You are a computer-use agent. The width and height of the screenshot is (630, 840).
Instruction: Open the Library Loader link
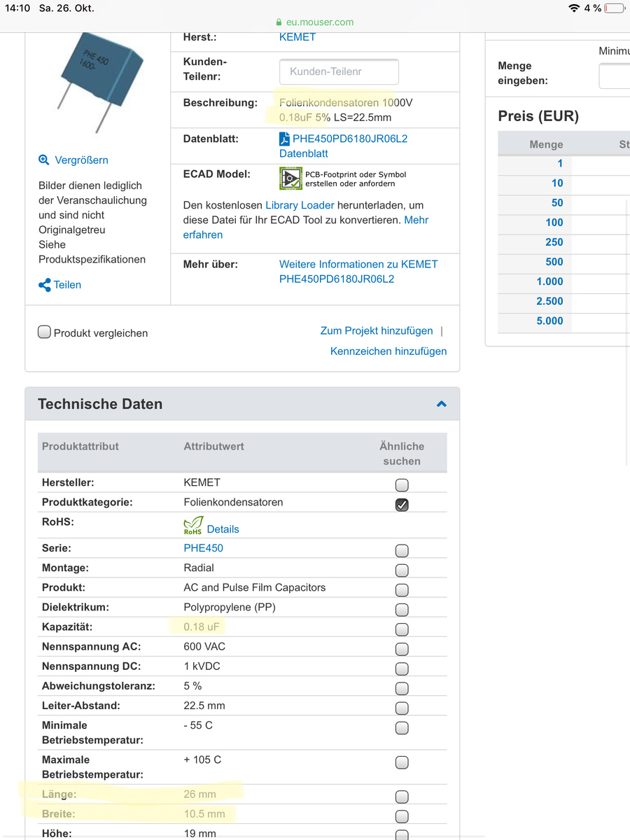coord(301,205)
